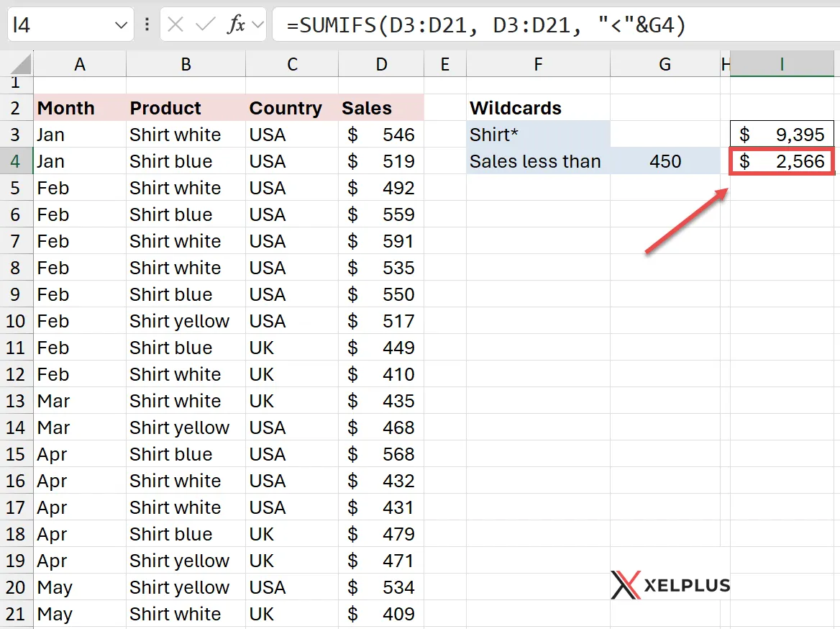Expand the formula bar using its chevron
This screenshot has height=629, width=840.
click(x=257, y=24)
